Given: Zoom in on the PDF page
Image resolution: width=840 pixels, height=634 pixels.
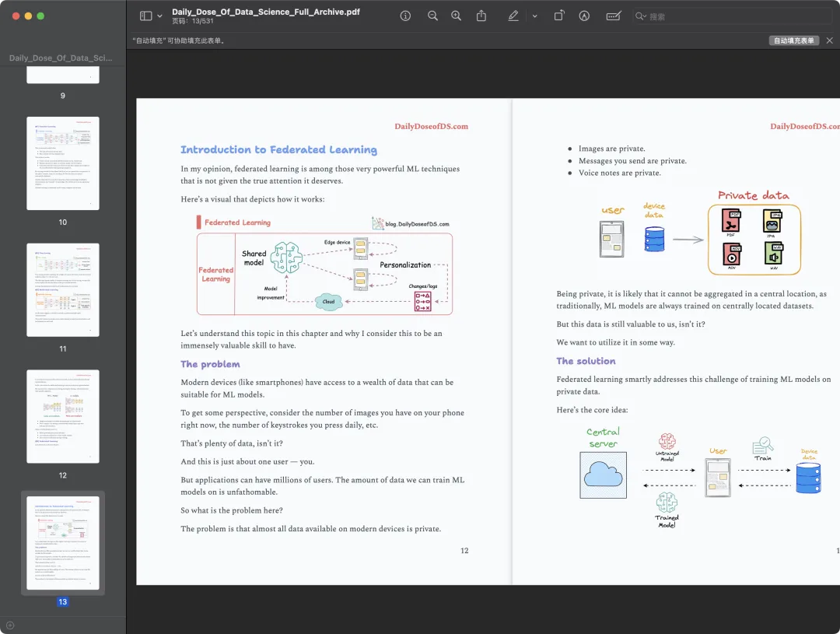Looking at the screenshot, I should click(456, 16).
